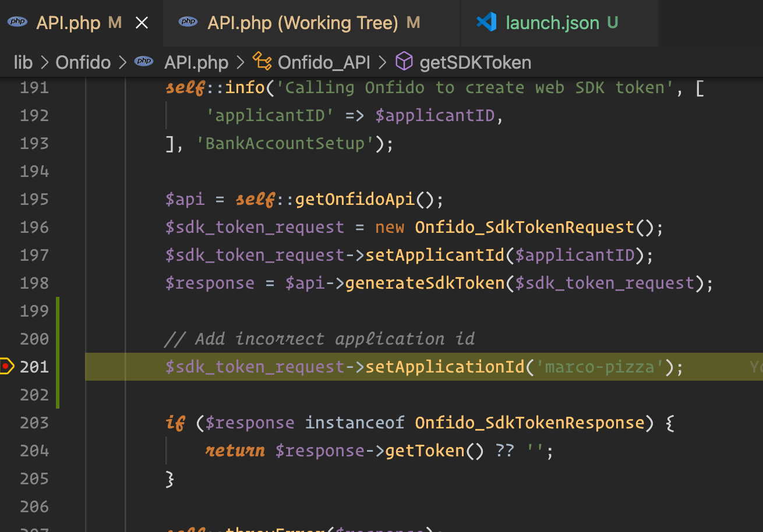Select the getSDKToken method breadcrumb
The image size is (763, 532).
475,62
